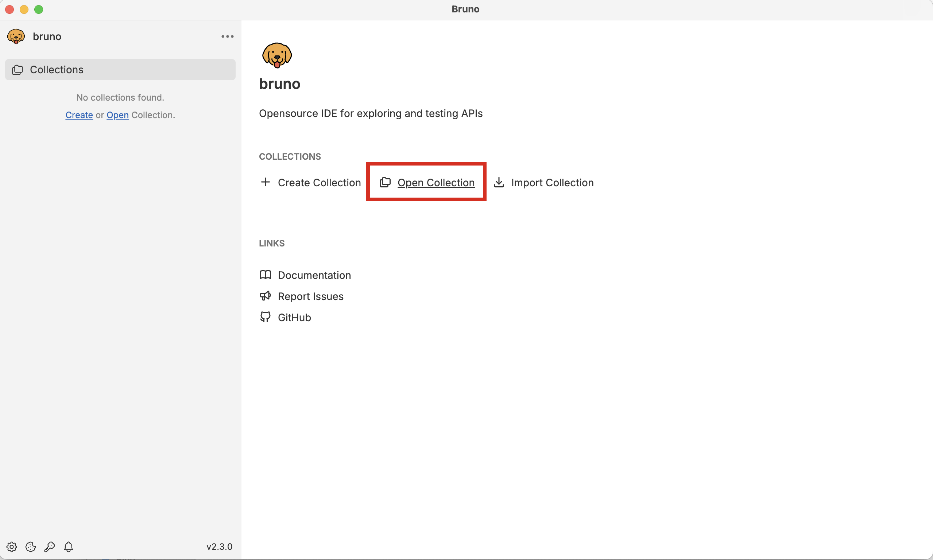The image size is (933, 560).
Task: Click the v2.3.0 version label
Action: click(x=219, y=547)
